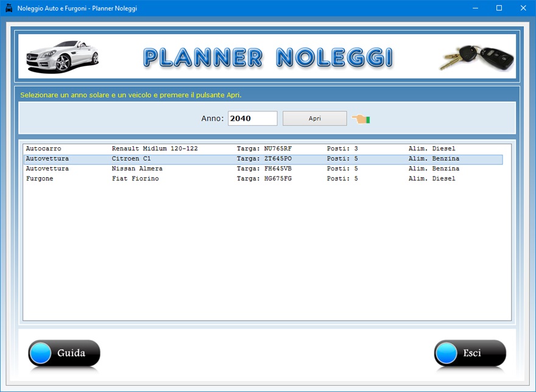Click the pointing hand icon beside Apri
Viewport: 536px width, 392px height.
tap(361, 119)
